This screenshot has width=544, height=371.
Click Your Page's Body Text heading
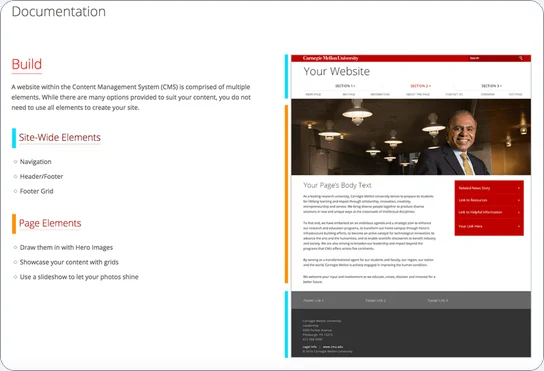[337, 185]
